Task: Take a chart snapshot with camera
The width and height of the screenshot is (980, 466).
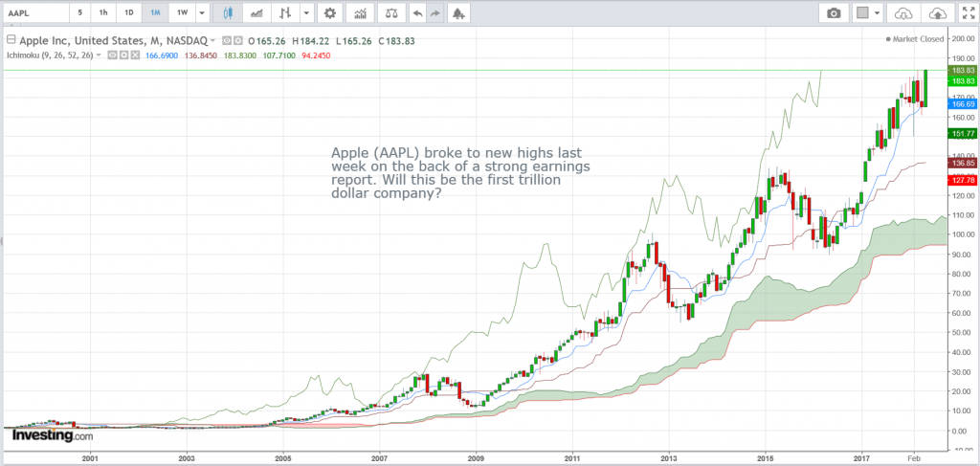Action: pos(834,12)
